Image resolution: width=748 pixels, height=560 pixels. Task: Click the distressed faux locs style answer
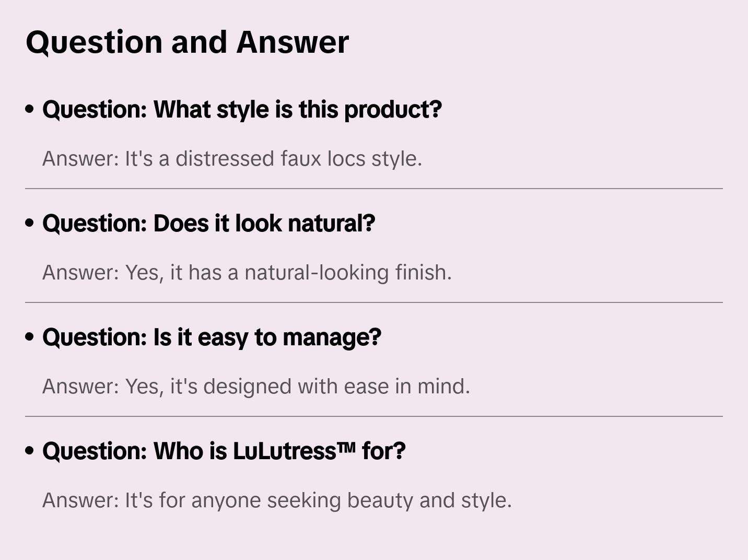[232, 159]
